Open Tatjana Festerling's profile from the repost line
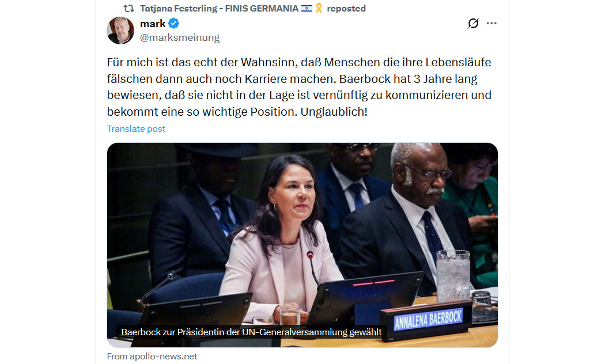Screen dimensions: 605x364 click(x=219, y=9)
